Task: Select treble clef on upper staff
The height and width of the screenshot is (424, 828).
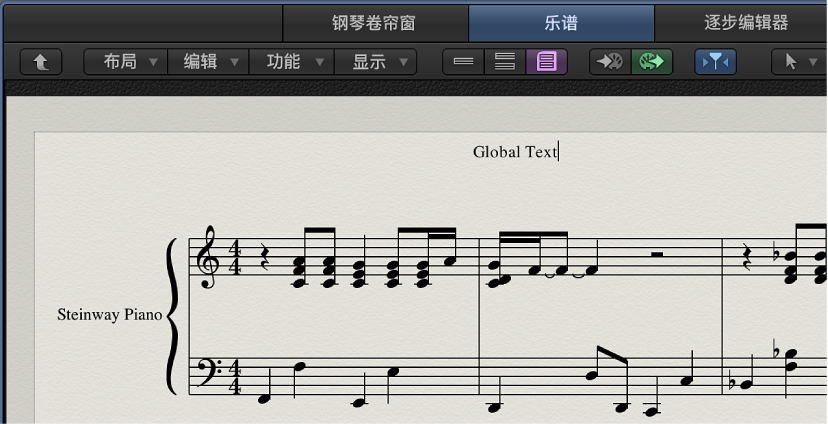Action: (208, 257)
